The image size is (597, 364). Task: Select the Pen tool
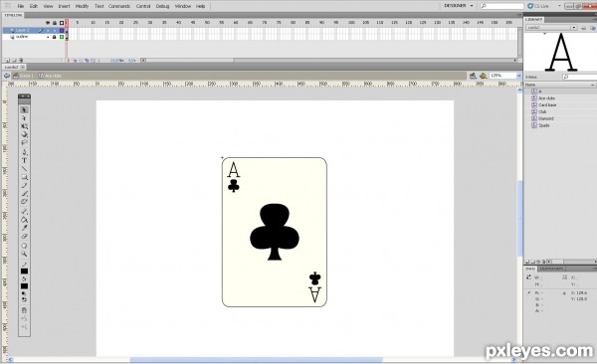click(24, 152)
